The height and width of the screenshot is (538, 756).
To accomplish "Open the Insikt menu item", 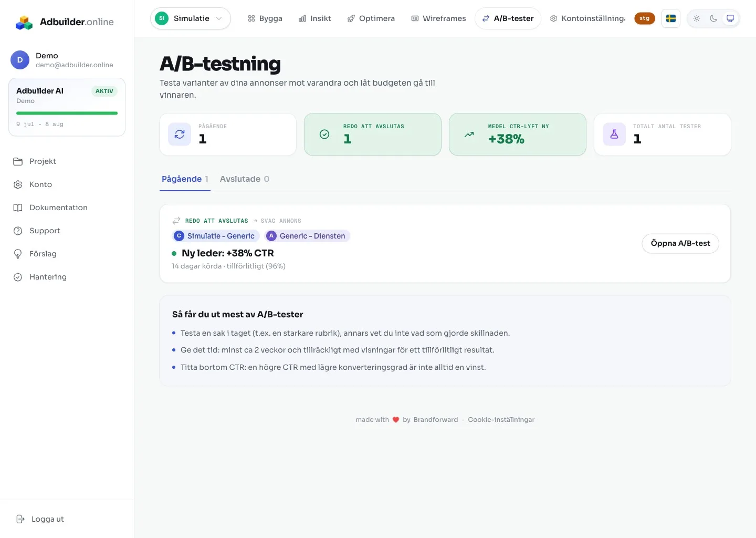I will (315, 18).
